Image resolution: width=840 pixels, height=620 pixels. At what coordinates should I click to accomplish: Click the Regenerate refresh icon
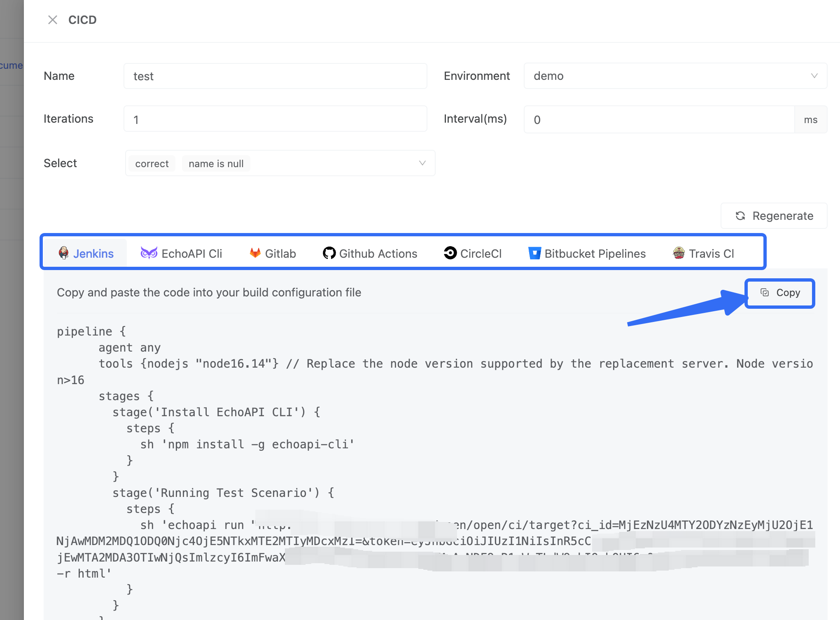(740, 216)
